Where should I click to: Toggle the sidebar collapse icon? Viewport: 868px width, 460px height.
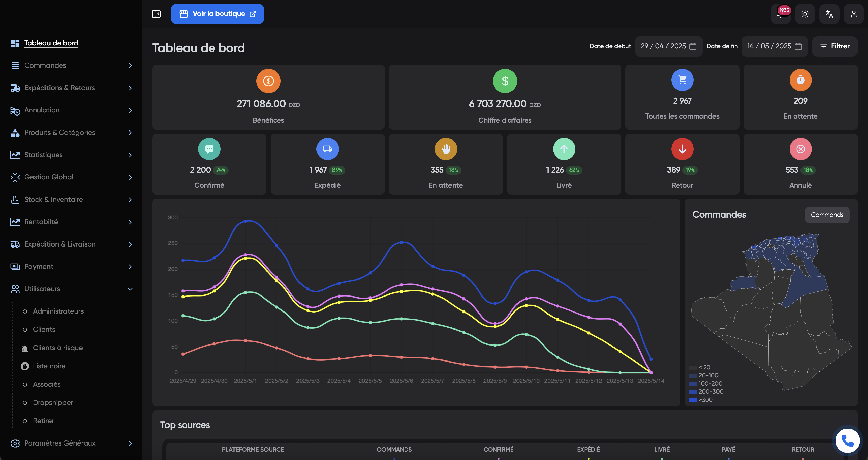156,14
